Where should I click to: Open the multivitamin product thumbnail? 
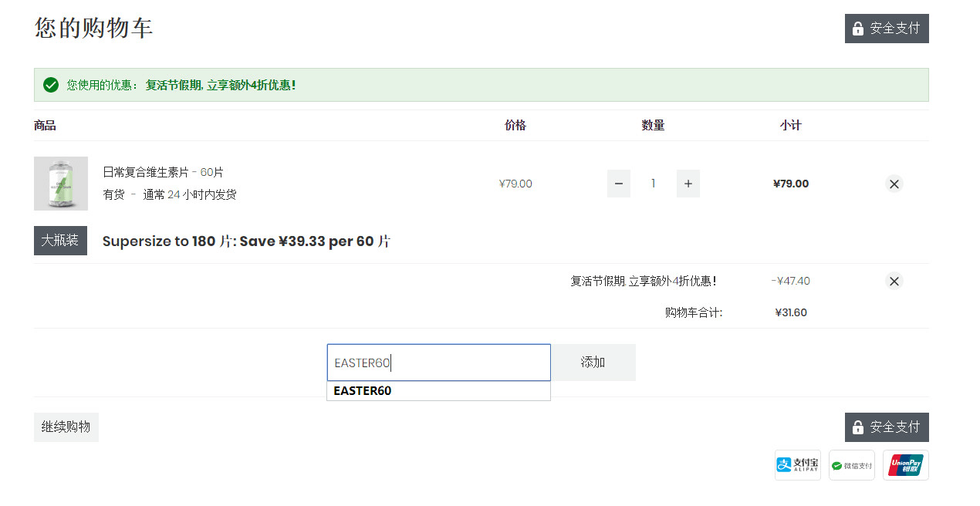pos(61,184)
